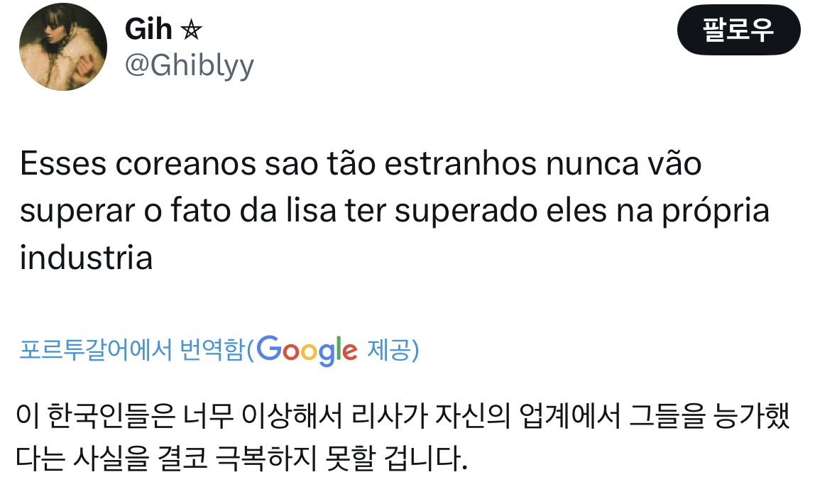Click the display name Gih
This screenshot has height=504, width=837.
click(x=148, y=30)
